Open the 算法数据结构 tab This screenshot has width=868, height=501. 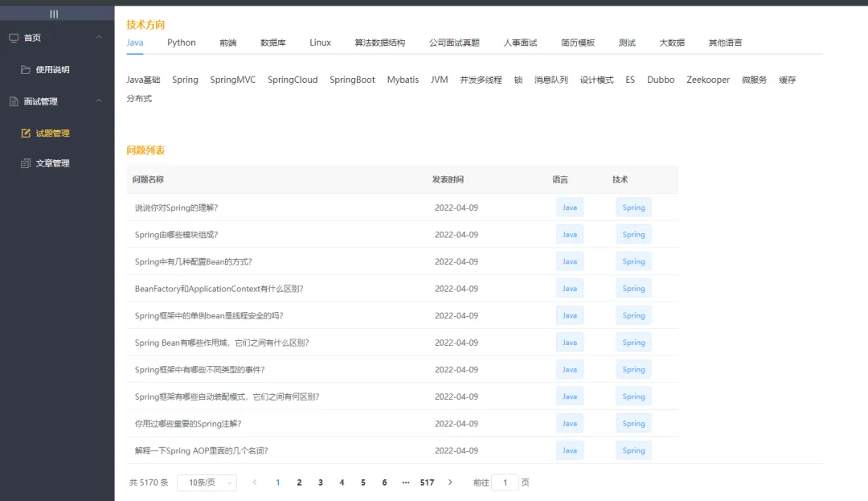[x=379, y=43]
